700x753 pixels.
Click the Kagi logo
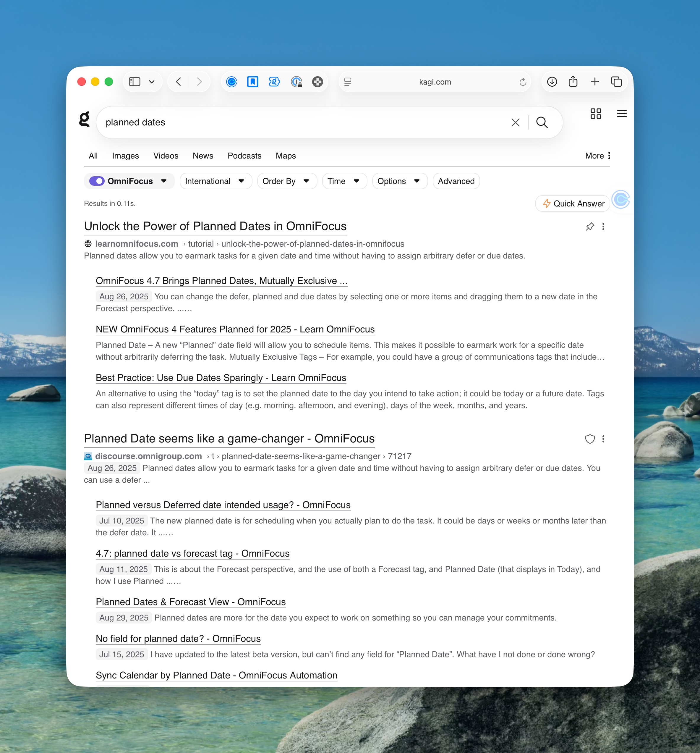click(x=85, y=119)
